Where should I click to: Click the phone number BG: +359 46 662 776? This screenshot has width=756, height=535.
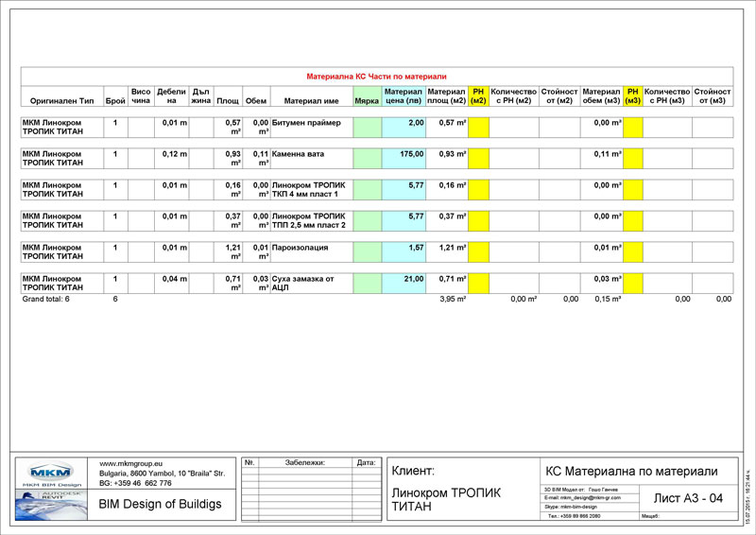[135, 483]
